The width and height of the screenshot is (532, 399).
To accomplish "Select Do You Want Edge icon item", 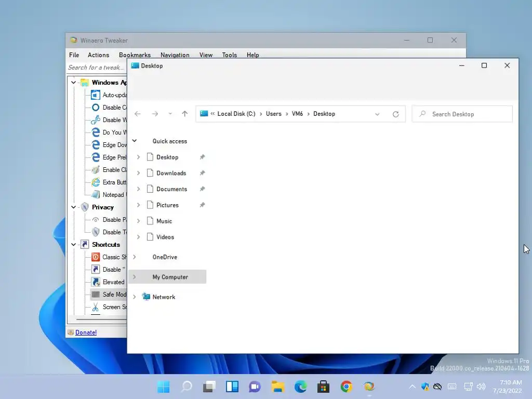I will tap(96, 132).
